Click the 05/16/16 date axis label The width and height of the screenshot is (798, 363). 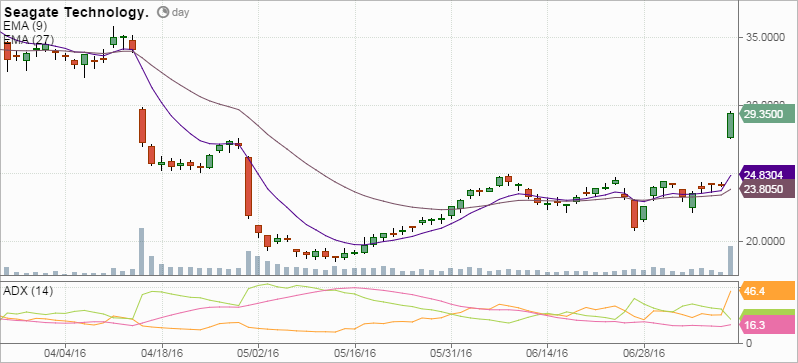click(x=355, y=353)
